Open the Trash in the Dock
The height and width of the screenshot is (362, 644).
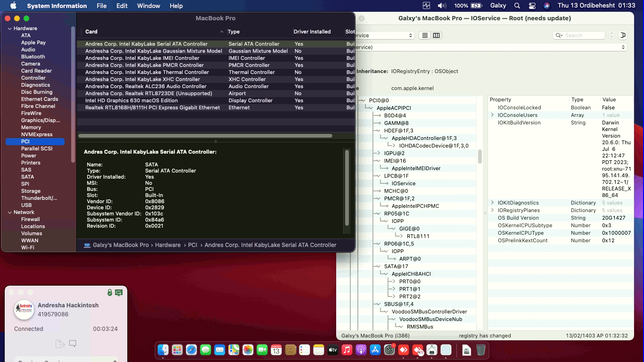coord(480,350)
